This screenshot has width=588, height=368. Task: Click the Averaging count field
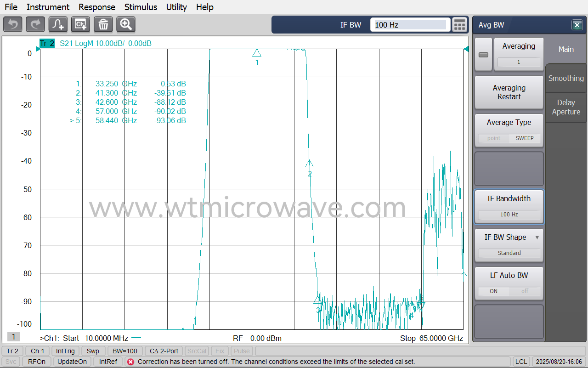[519, 62]
